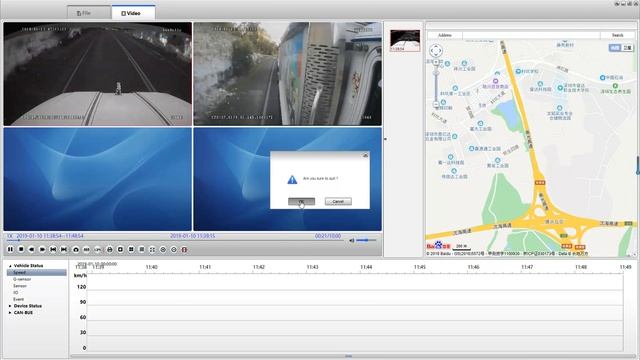Image resolution: width=640 pixels, height=360 pixels.
Task: Close the quit dialog with X
Action: point(365,156)
